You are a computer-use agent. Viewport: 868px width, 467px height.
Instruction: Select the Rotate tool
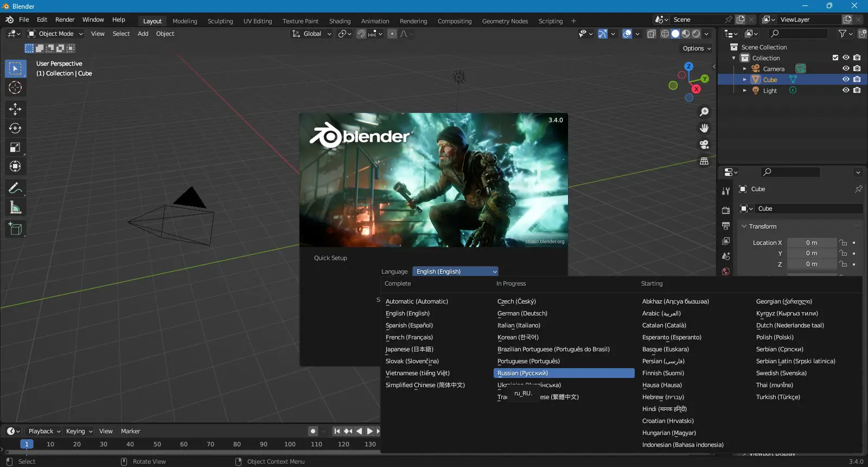pos(15,128)
